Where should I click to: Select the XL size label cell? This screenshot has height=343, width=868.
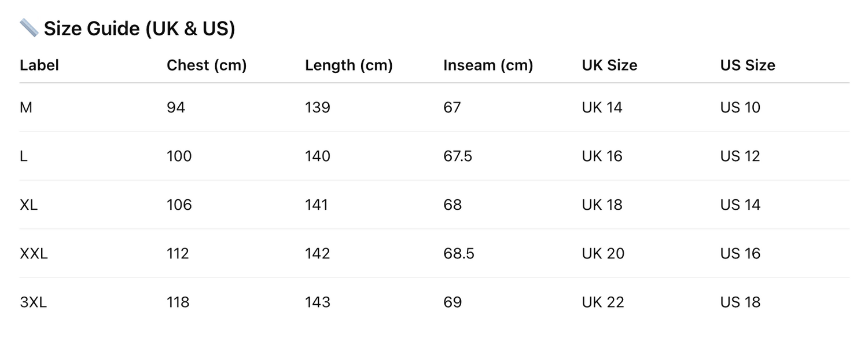pos(29,205)
